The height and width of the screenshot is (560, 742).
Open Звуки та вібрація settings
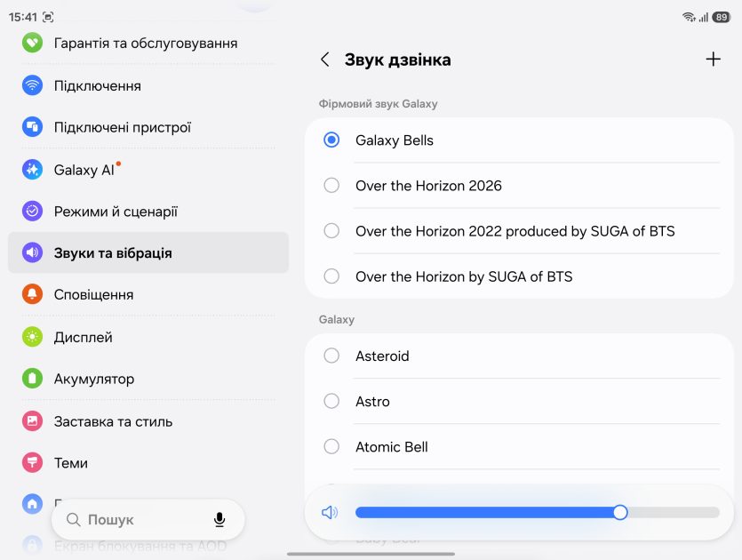coord(148,252)
